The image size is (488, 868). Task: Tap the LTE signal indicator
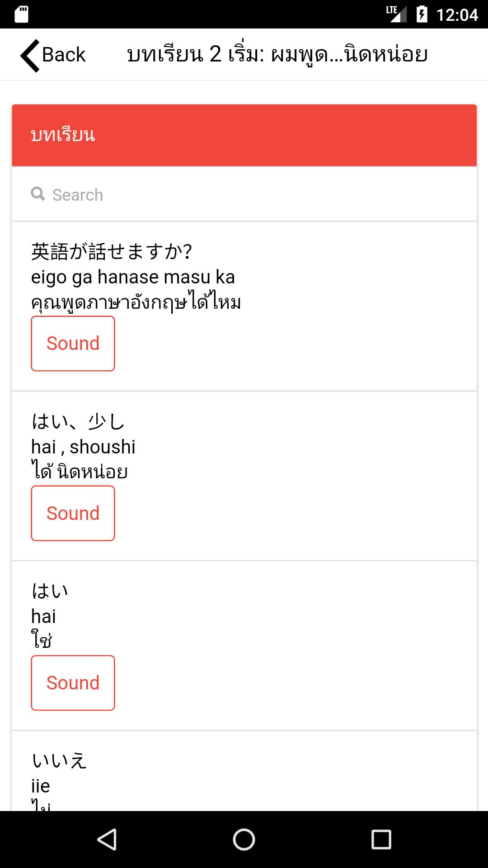point(396,14)
